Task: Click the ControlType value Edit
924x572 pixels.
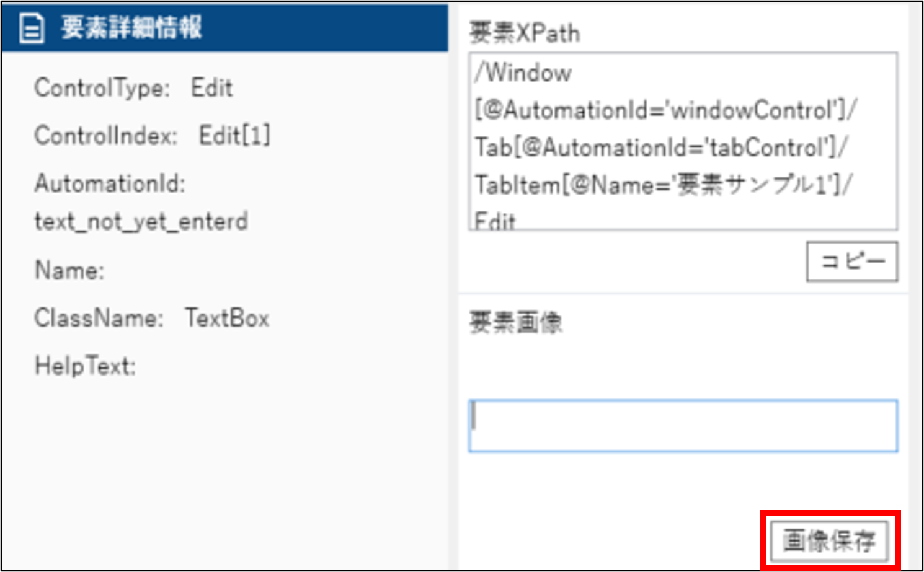Action: pos(211,88)
